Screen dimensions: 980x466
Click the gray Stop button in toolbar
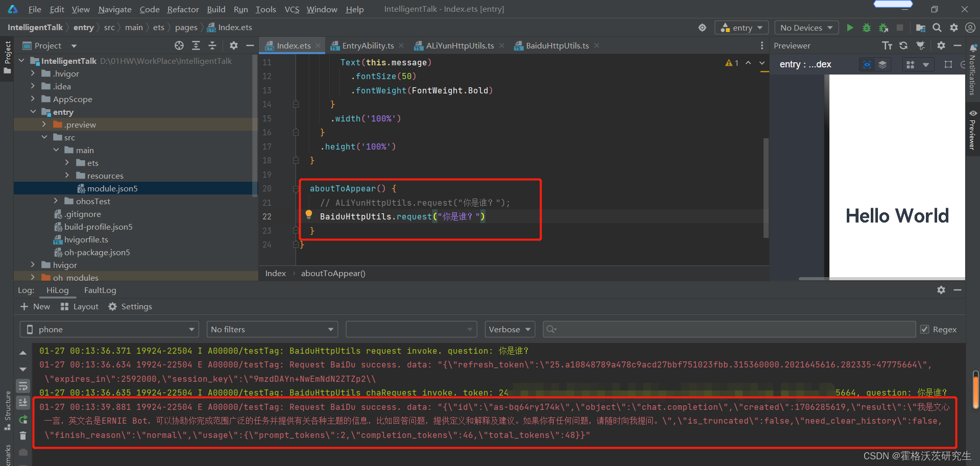(x=900, y=28)
